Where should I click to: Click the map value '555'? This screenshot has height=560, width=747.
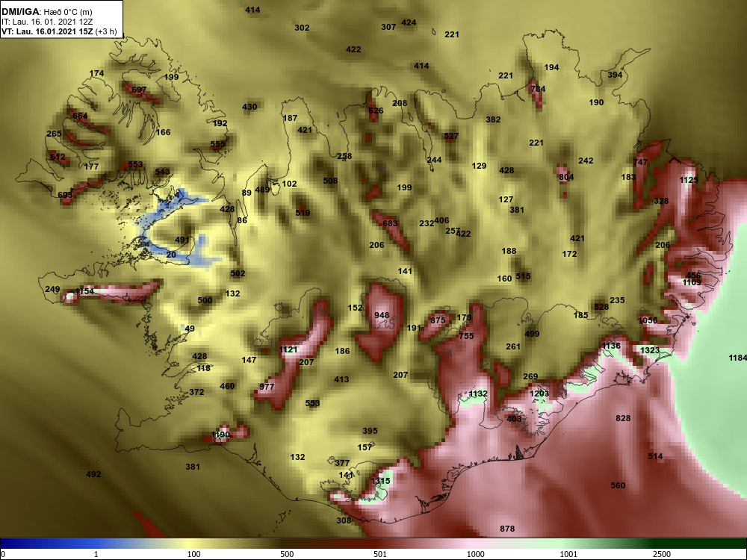click(217, 144)
